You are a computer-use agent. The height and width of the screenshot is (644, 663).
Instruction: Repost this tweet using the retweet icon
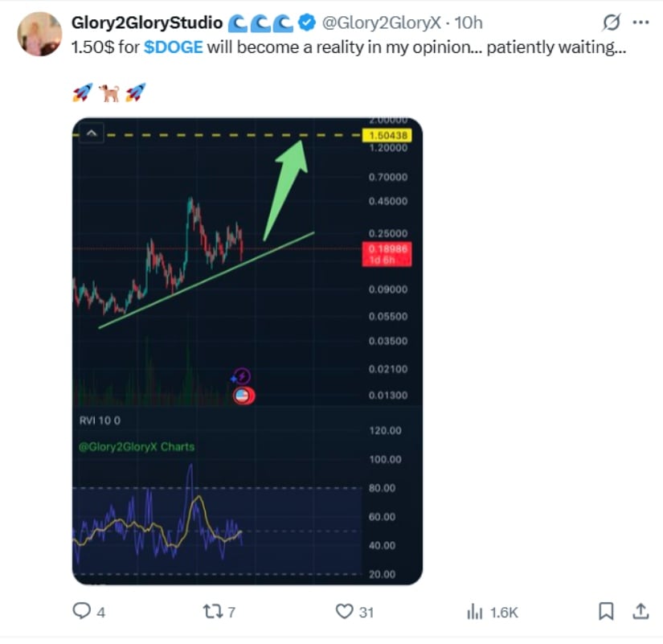click(215, 612)
